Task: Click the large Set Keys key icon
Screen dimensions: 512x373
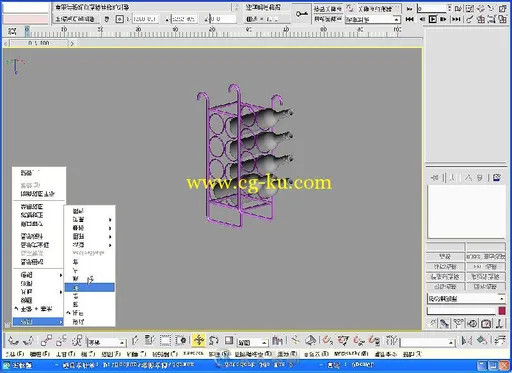Action: click(302, 14)
